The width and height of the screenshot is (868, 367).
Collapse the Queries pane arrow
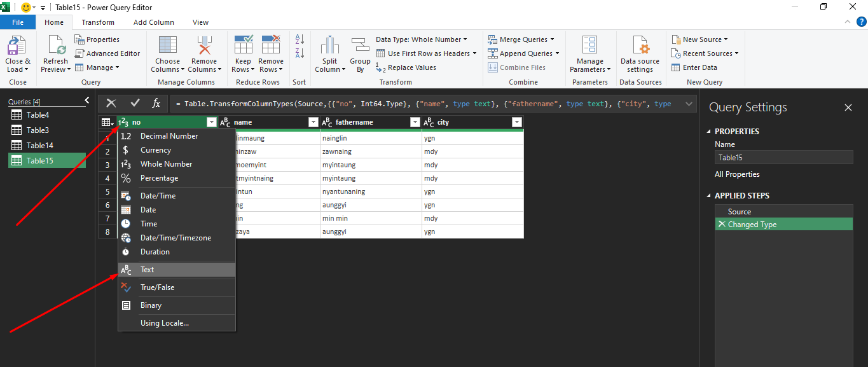click(87, 100)
